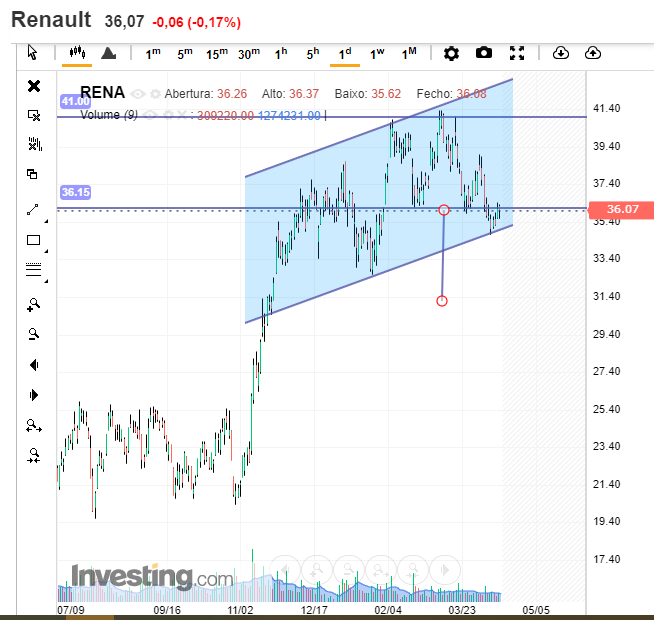Select the 5h timeframe
This screenshot has width=654, height=620.
[x=313, y=53]
